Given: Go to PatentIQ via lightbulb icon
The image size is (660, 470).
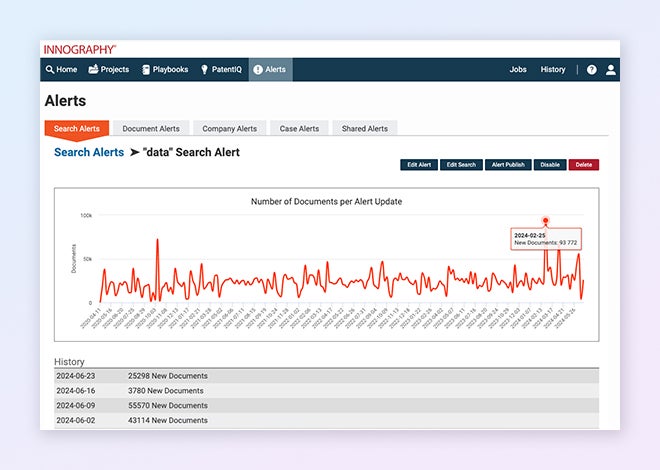Looking at the screenshot, I should pyautogui.click(x=205, y=70).
